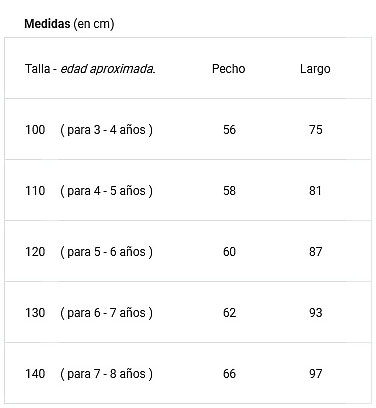Image resolution: width=376 pixels, height=408 pixels.
Task: Select the Pecho value 62
Action: click(229, 313)
